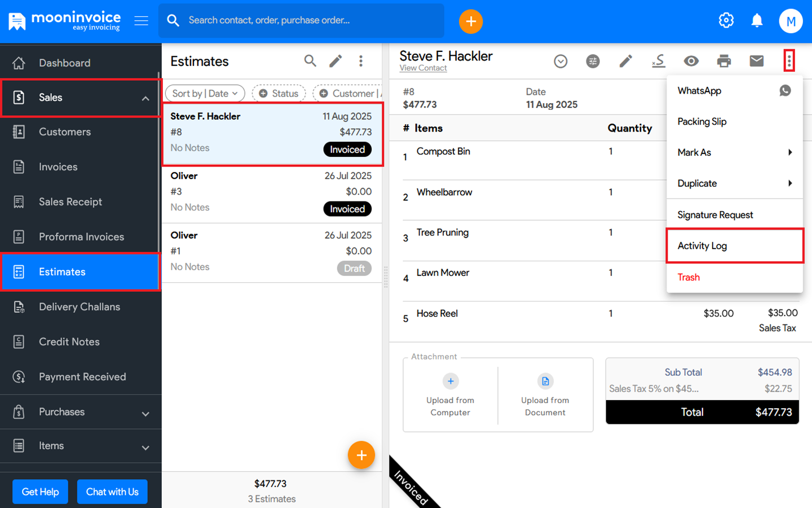Click the orange plus button in top bar

pos(470,21)
